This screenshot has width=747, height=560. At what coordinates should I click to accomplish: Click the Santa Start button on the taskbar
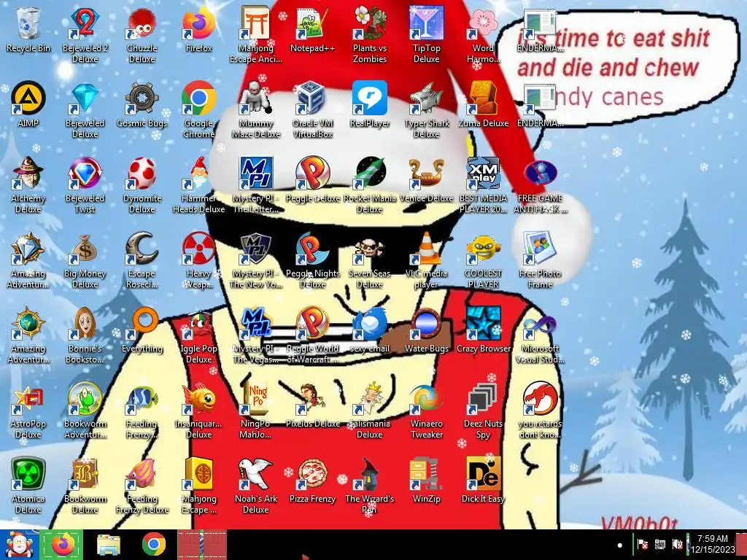(20, 545)
